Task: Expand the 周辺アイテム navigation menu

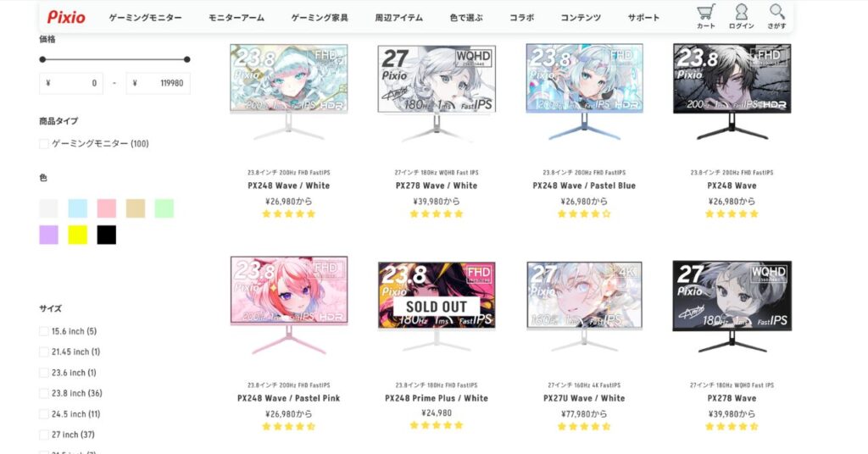Action: (398, 18)
